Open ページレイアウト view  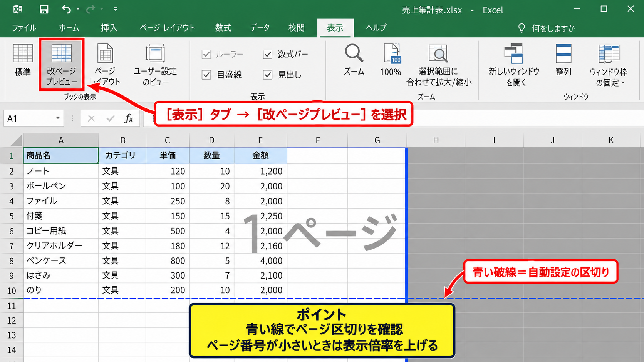[105, 64]
